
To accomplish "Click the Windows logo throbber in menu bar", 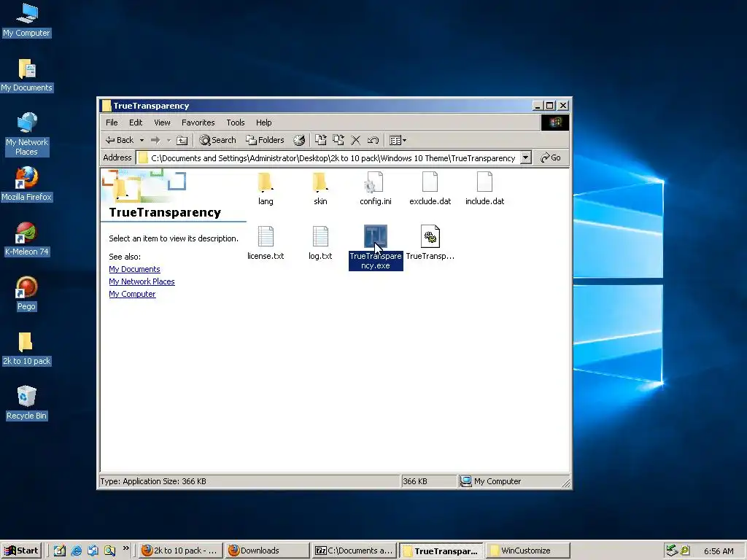I will [x=554, y=122].
